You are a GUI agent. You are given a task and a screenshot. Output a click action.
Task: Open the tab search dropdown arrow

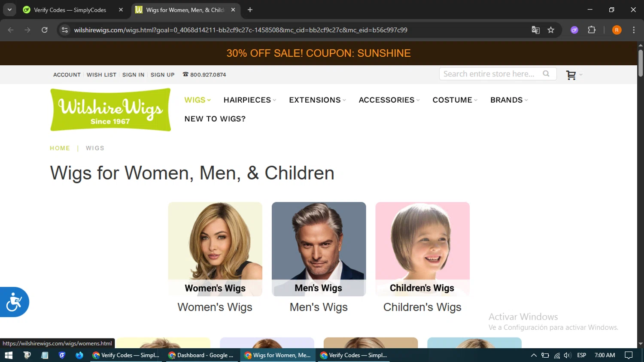tap(9, 10)
